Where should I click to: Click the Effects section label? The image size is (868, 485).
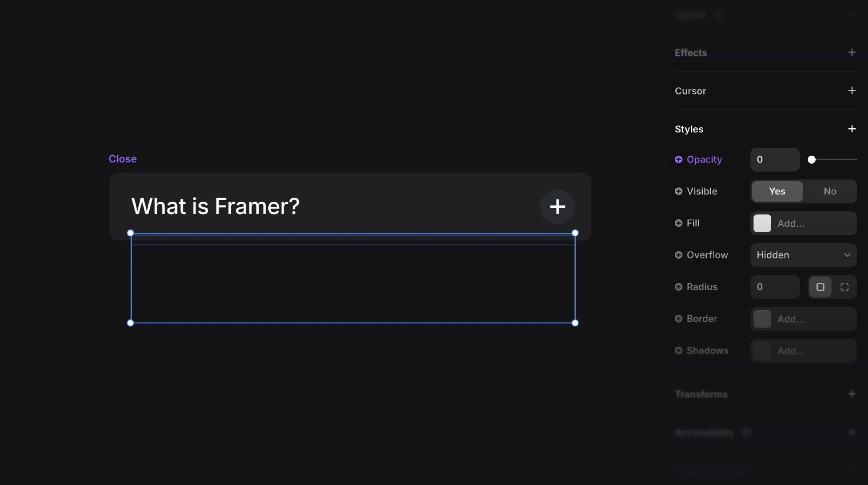(691, 52)
